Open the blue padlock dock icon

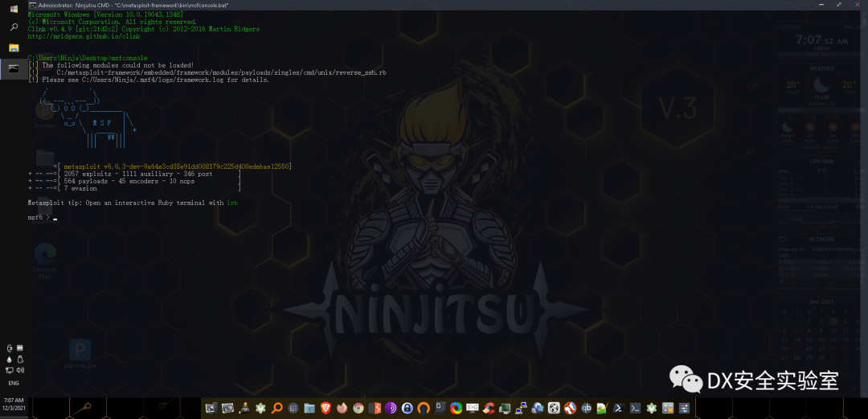point(407,408)
